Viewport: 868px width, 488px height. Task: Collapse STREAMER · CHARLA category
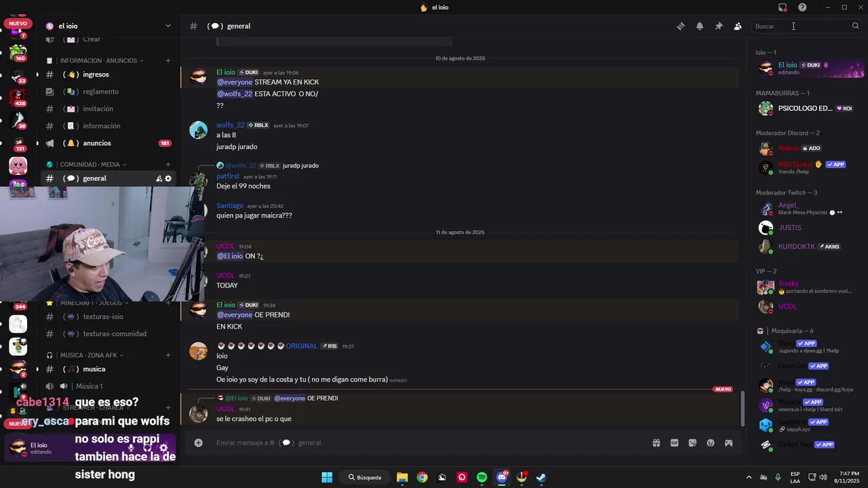click(93, 408)
